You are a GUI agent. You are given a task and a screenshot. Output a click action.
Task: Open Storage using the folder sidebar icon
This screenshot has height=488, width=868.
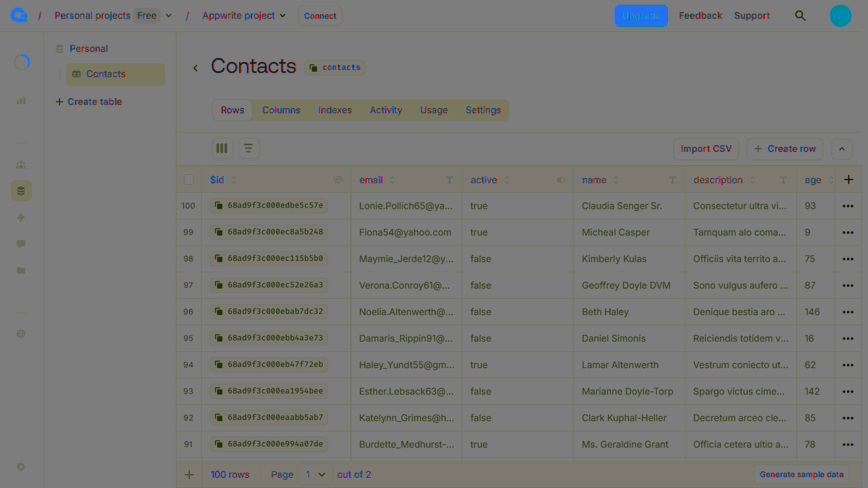click(x=21, y=270)
